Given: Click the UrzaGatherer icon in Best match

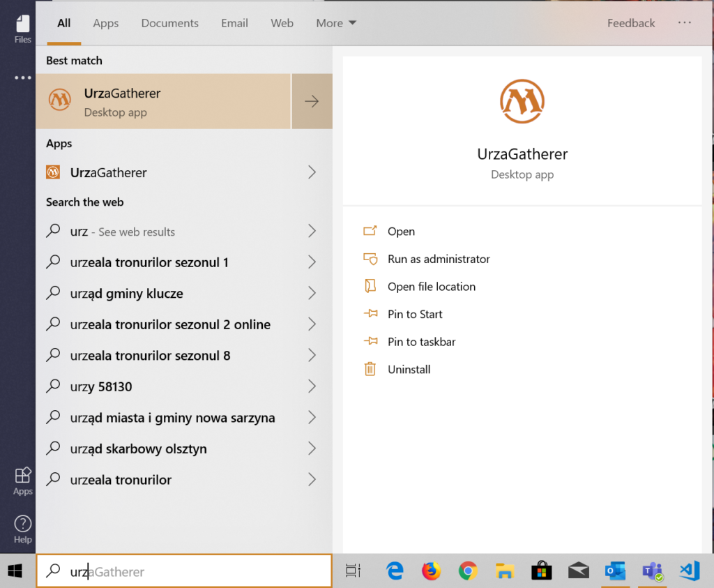Looking at the screenshot, I should coord(60,100).
